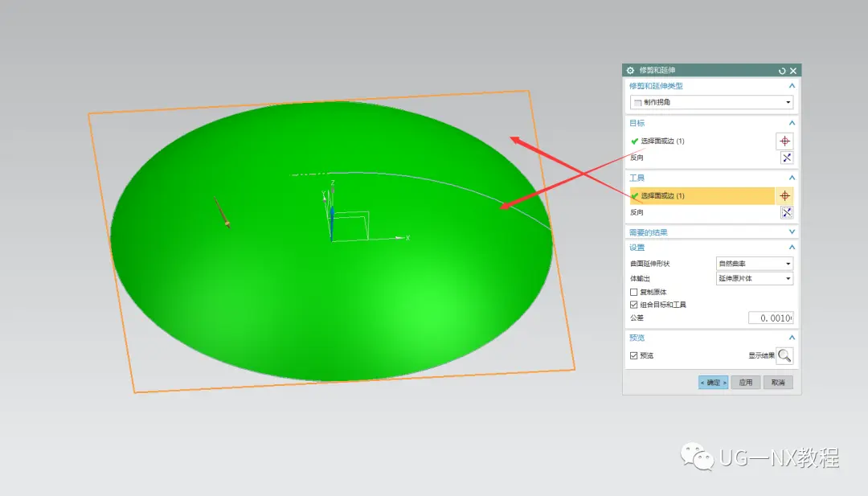Click the 公差 tolerance input field
868x496 pixels.
(771, 318)
